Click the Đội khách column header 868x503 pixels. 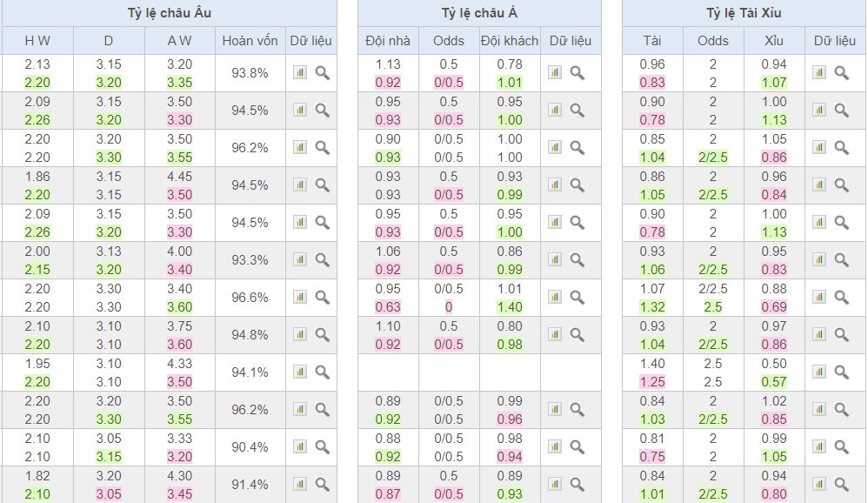coord(510,41)
